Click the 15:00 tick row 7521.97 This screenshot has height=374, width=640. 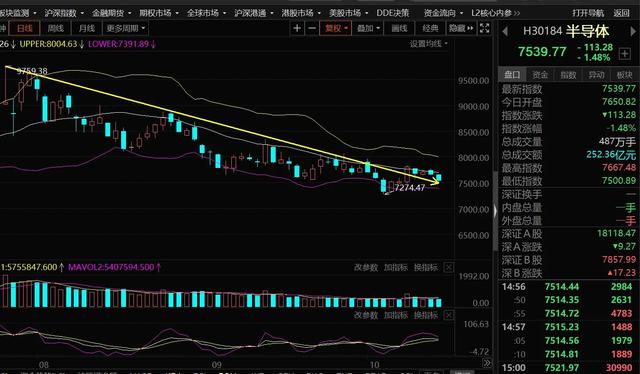pyautogui.click(x=567, y=368)
